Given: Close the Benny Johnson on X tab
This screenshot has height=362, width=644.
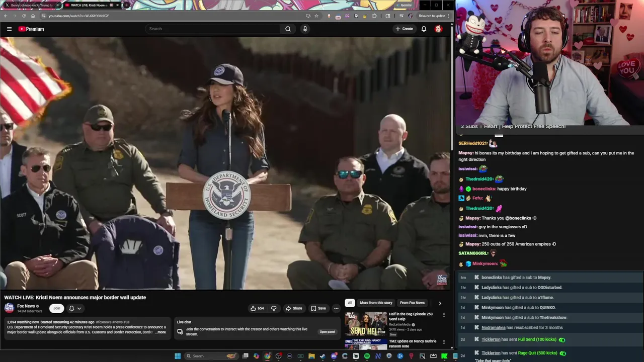Looking at the screenshot, I should [58, 5].
